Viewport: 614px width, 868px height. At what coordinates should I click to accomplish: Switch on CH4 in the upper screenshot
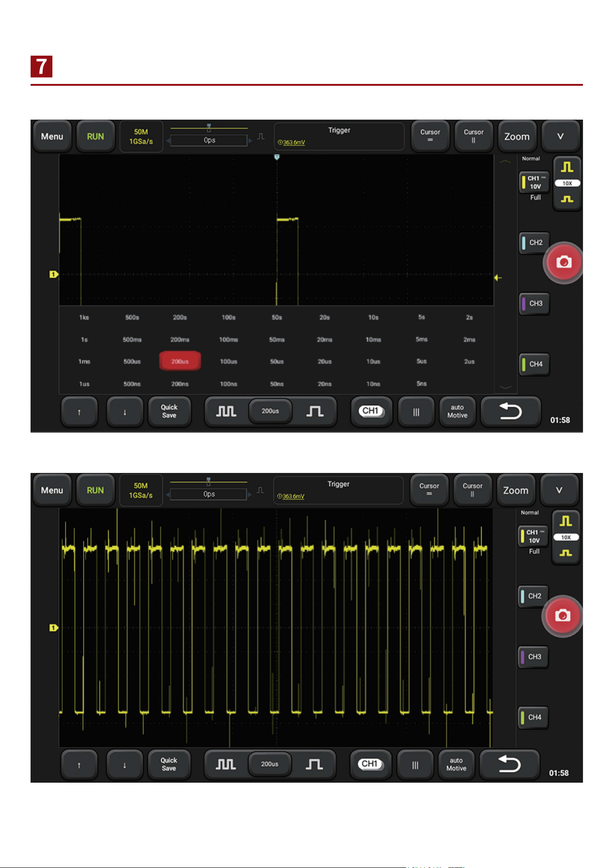click(534, 364)
